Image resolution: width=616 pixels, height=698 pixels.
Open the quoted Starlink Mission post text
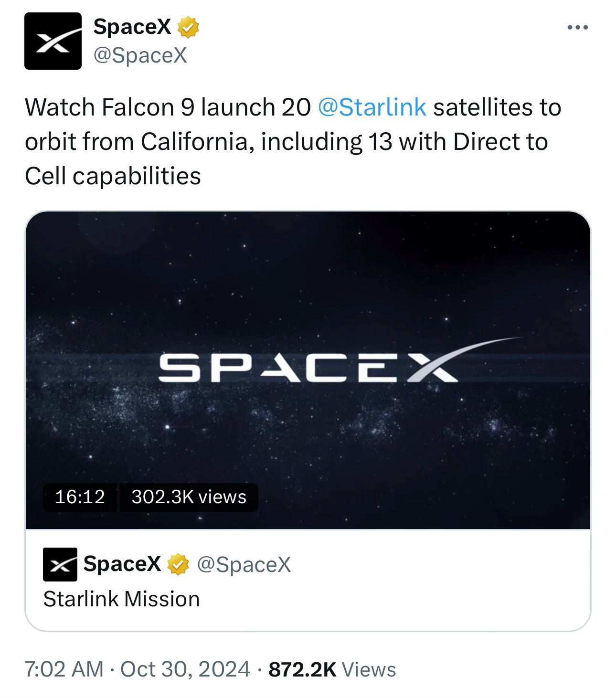click(x=121, y=599)
